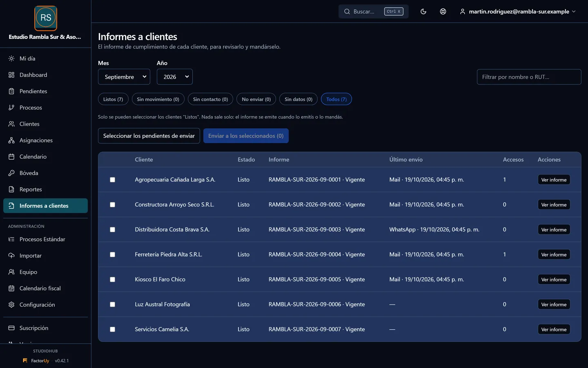Screen dimensions: 588x368
Task: Check Kiosco El Faro Chico checkbox
Action: coord(112,280)
